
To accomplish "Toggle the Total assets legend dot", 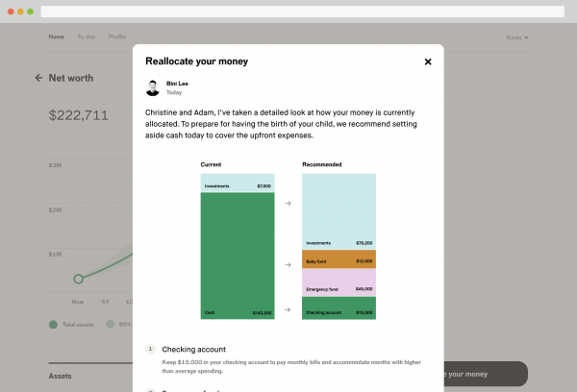I will [53, 325].
